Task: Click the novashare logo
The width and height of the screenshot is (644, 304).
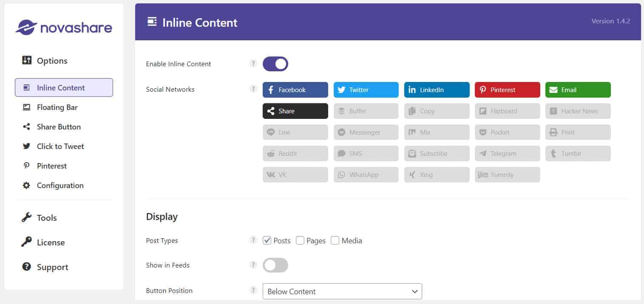Action: pos(64,27)
